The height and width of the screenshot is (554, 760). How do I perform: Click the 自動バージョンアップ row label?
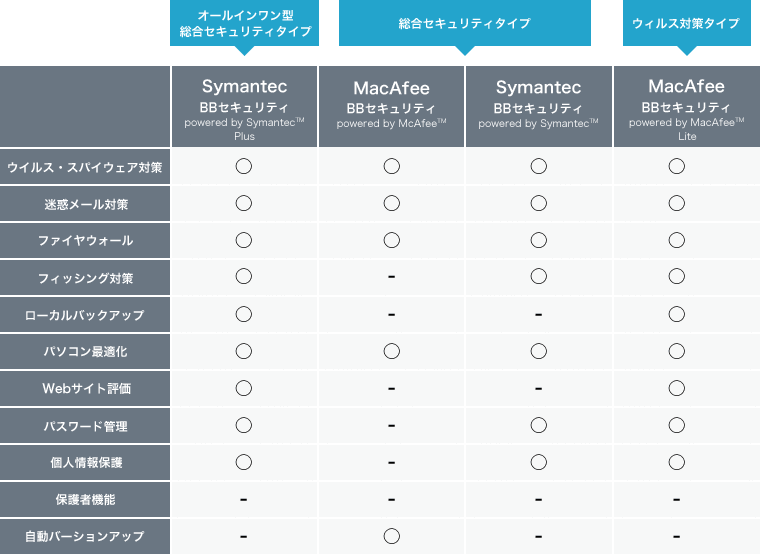(x=84, y=536)
